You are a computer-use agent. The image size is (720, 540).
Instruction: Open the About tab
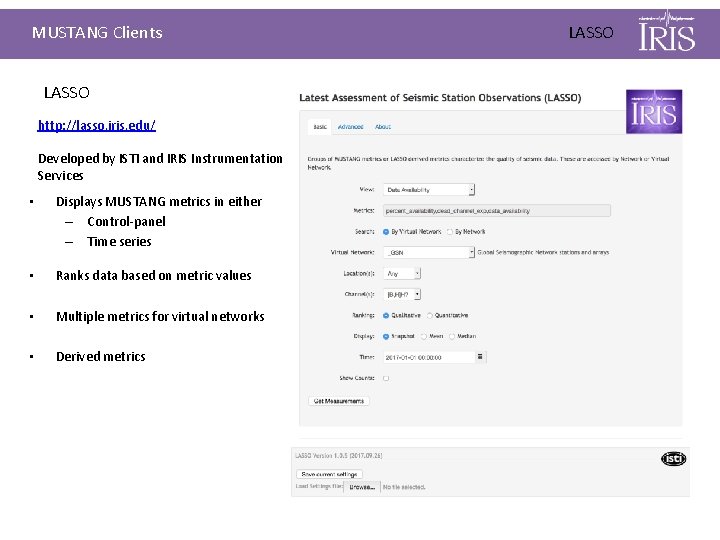382,127
